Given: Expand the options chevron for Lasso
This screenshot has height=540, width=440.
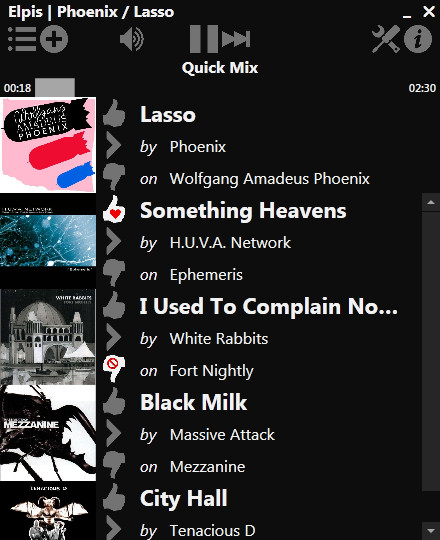Looking at the screenshot, I should (114, 145).
